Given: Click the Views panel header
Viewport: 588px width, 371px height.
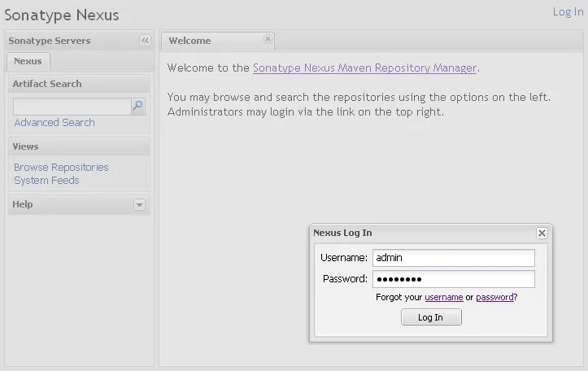Looking at the screenshot, I should point(79,146).
